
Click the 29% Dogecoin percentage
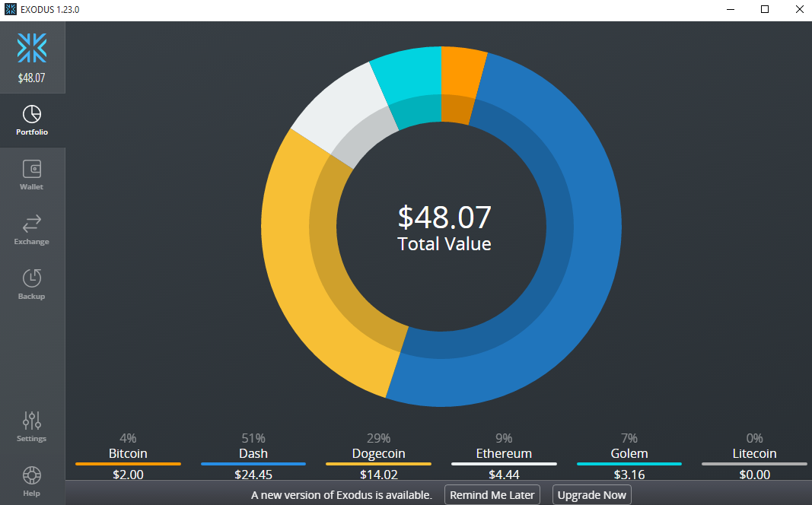(378, 438)
